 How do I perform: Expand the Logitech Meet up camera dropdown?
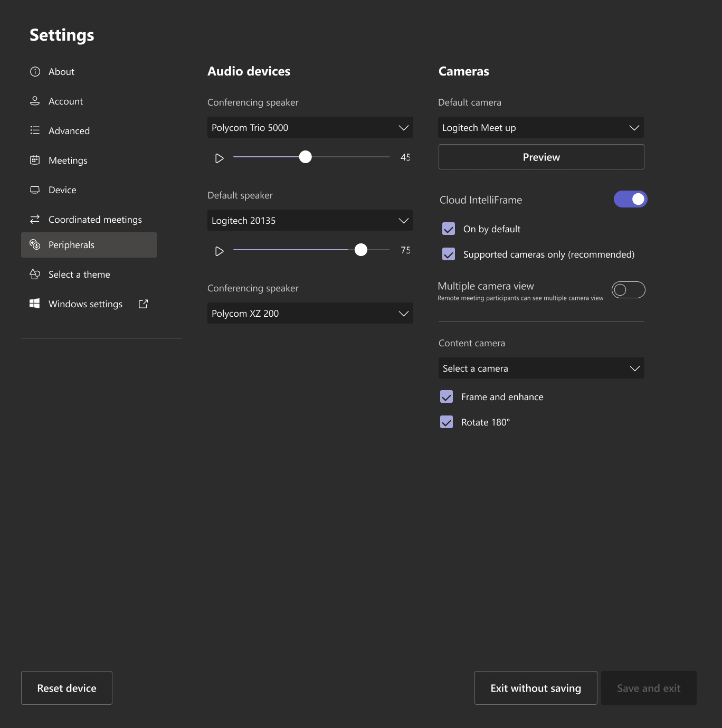click(x=541, y=127)
